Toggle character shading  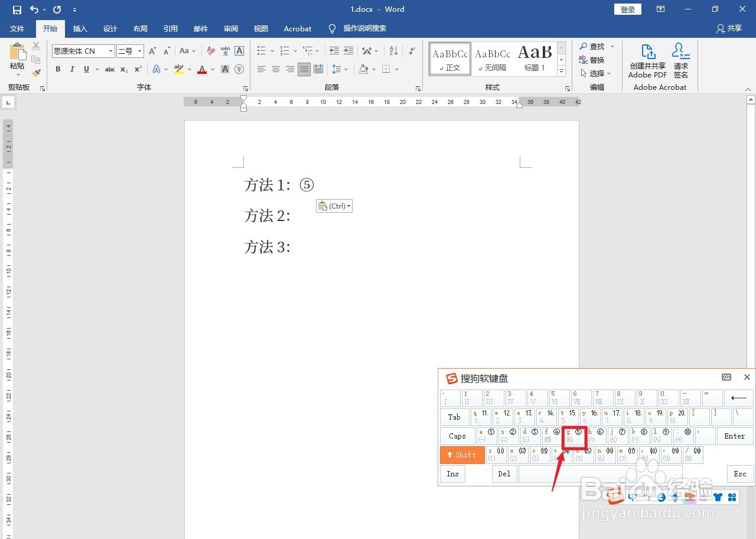point(225,69)
